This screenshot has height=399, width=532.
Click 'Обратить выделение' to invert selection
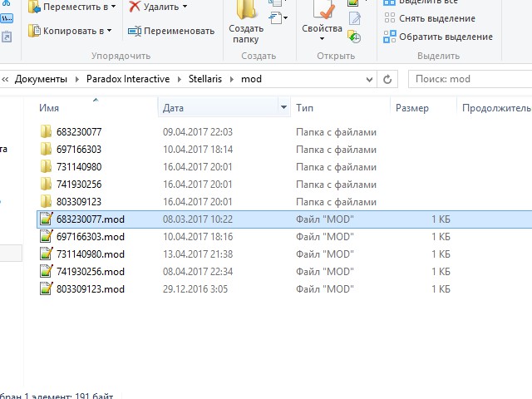click(x=438, y=37)
